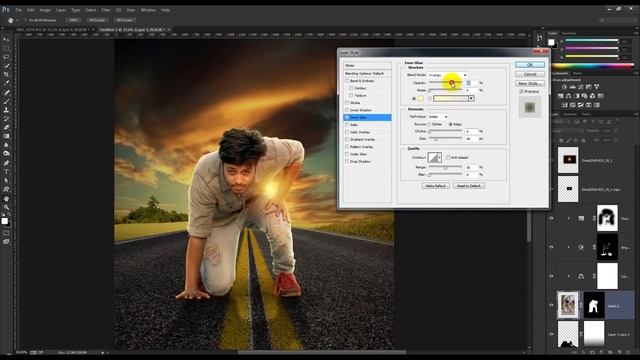Select the History Brush tool
Image resolution: width=640 pixels, height=360 pixels.
point(6,118)
